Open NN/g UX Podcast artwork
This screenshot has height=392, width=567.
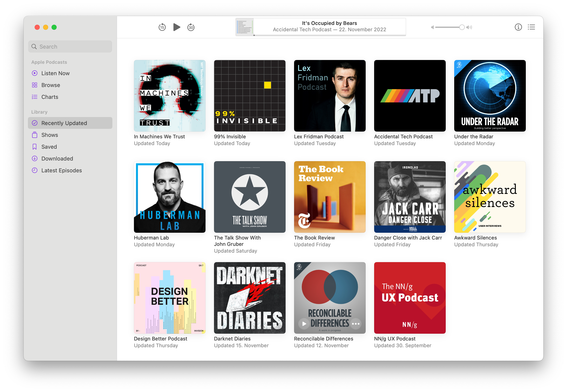coord(410,298)
